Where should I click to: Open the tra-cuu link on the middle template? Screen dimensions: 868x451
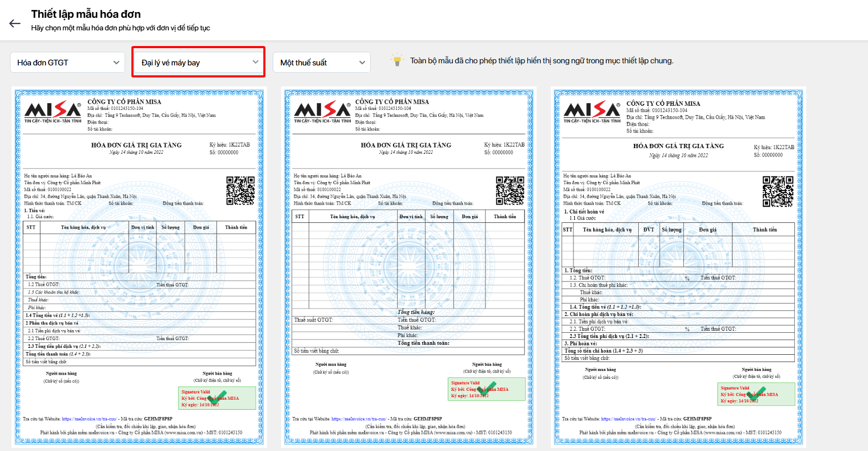point(359,419)
